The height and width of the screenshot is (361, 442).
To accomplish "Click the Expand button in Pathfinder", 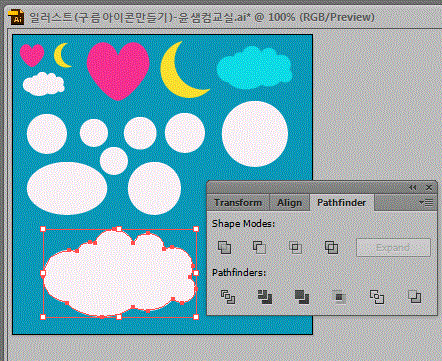I will click(393, 247).
